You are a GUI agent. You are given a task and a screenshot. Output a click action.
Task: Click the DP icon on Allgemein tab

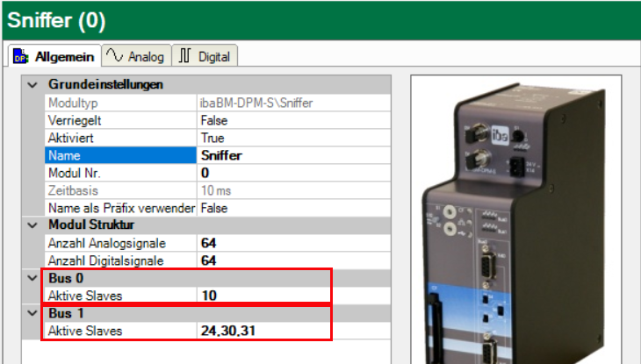22,56
